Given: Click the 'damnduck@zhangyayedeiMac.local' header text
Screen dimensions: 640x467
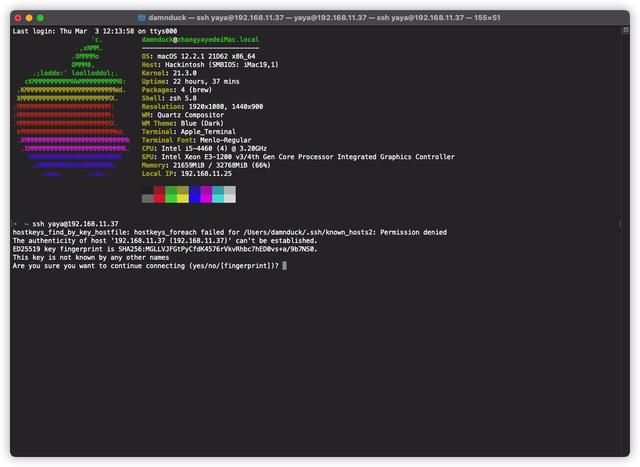Looking at the screenshot, I should coord(200,40).
